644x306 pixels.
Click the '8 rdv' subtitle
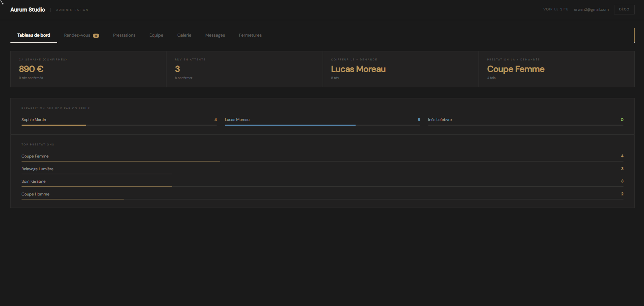[x=335, y=78]
